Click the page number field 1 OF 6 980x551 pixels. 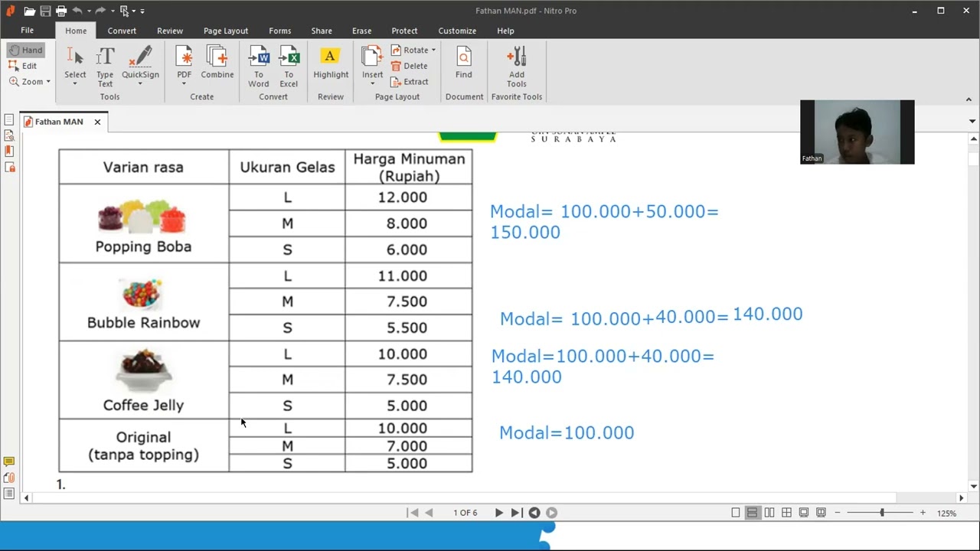pyautogui.click(x=465, y=513)
